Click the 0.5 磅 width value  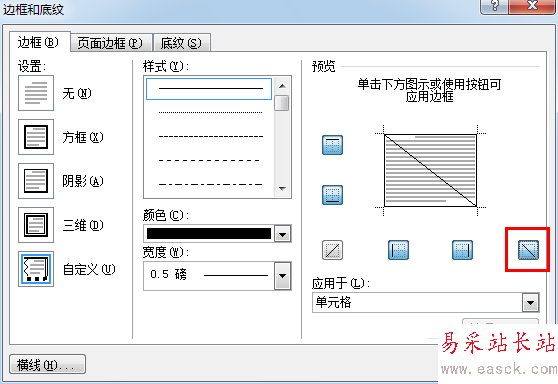point(168,274)
